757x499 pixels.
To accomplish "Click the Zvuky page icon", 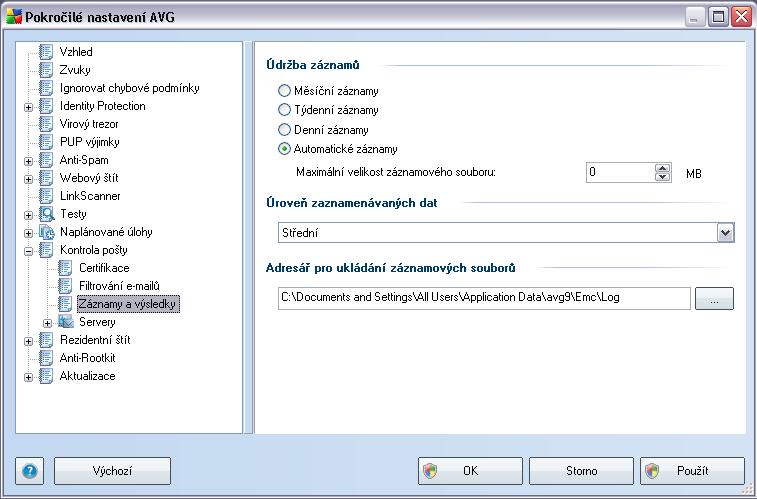I will point(46,70).
